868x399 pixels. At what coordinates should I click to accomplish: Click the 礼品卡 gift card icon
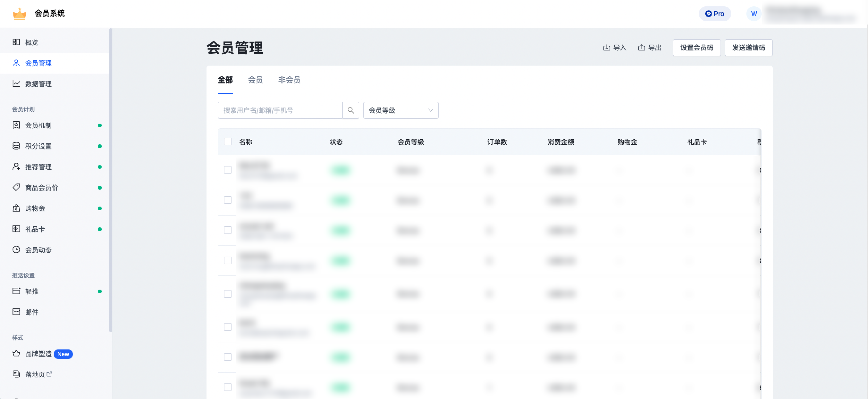16,229
